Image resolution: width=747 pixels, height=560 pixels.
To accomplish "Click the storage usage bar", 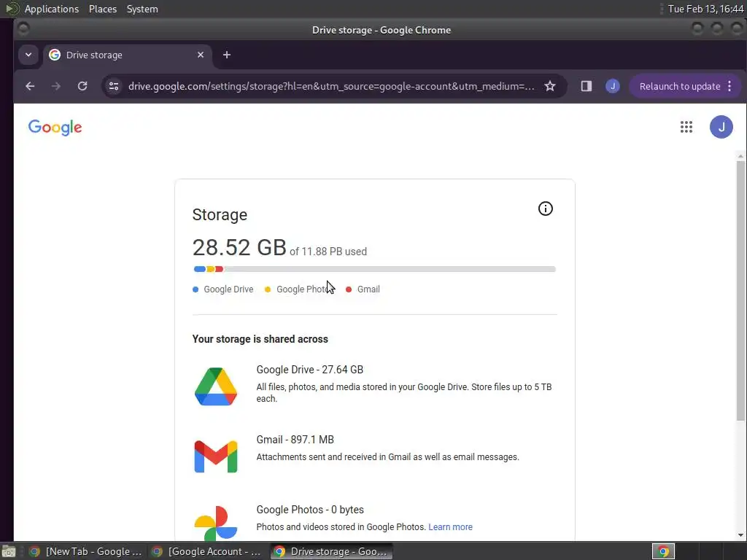I will click(x=374, y=269).
